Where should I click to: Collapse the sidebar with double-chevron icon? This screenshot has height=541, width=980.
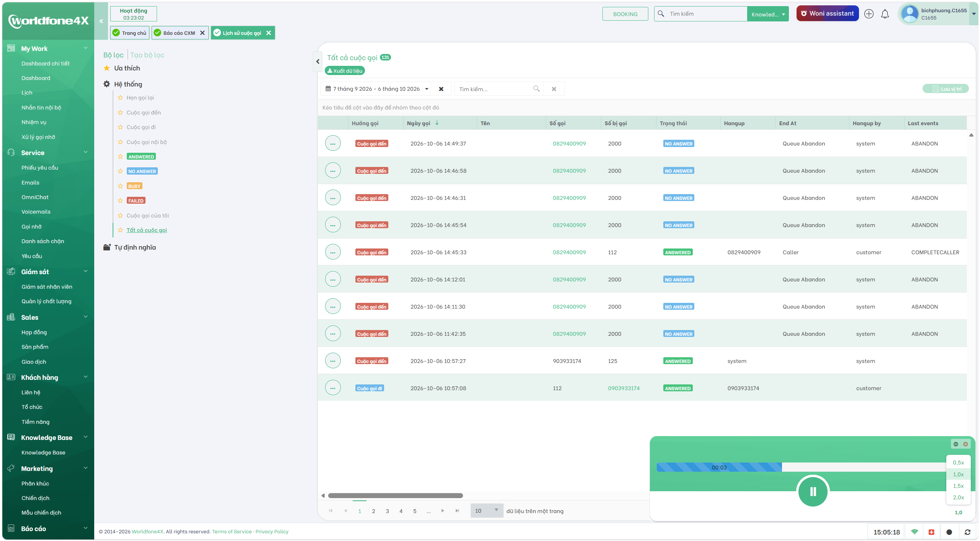pyautogui.click(x=101, y=21)
